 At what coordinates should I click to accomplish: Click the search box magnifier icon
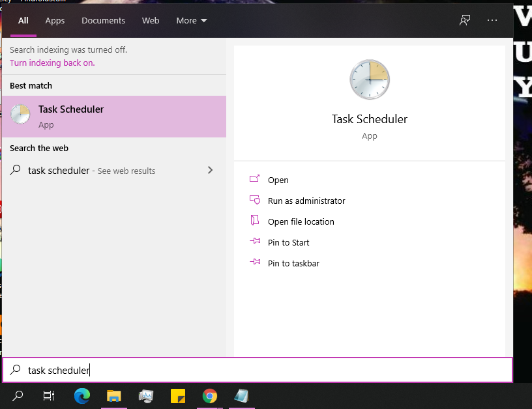tap(15, 370)
